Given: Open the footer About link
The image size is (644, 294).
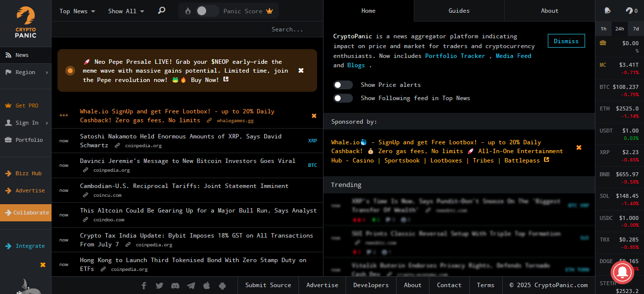Looking at the screenshot, I should coord(412,285).
